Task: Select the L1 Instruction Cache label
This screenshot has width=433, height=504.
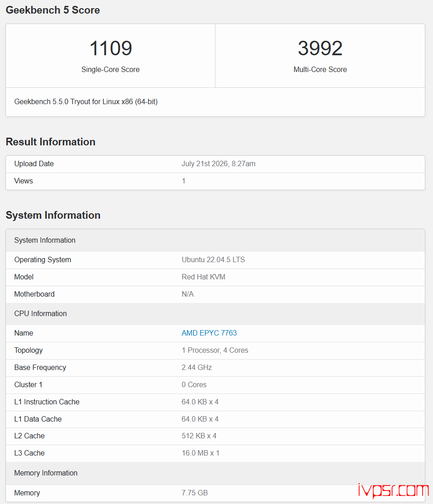Action: 47,402
